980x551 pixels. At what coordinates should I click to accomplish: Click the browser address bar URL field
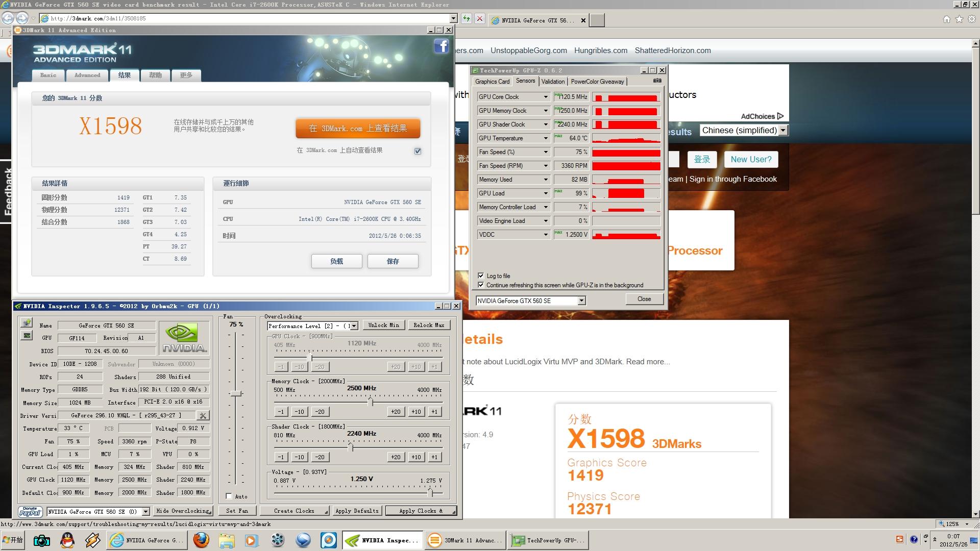(x=244, y=18)
